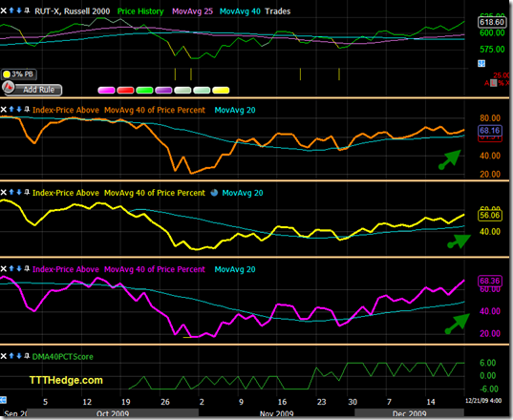Move the RUT-X price pane down
Viewport: 513px width, 420px height.
coord(19,10)
